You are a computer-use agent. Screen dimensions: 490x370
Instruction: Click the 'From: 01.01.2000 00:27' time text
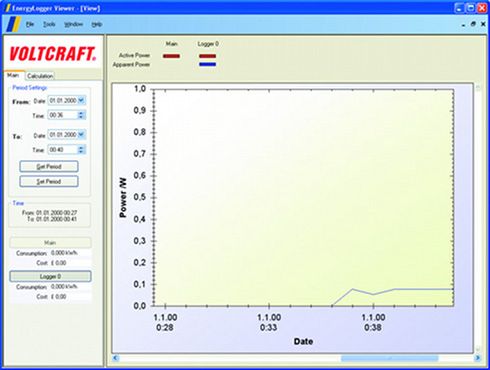(x=49, y=212)
